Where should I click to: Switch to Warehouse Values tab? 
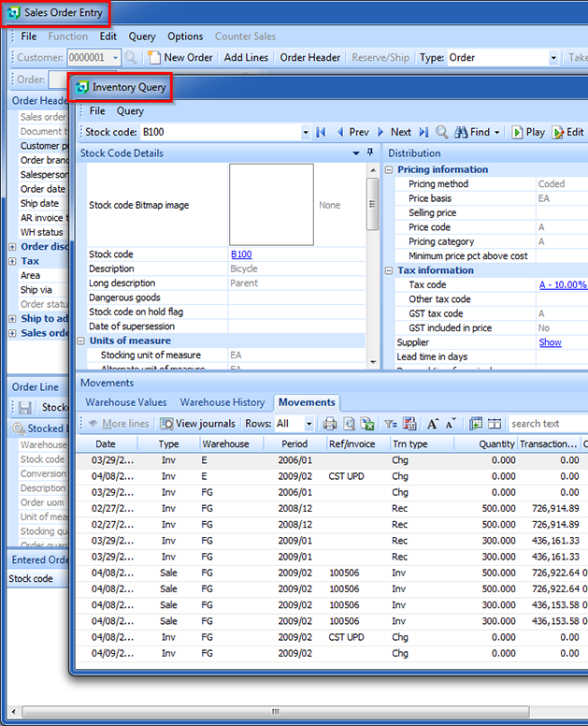click(x=126, y=402)
